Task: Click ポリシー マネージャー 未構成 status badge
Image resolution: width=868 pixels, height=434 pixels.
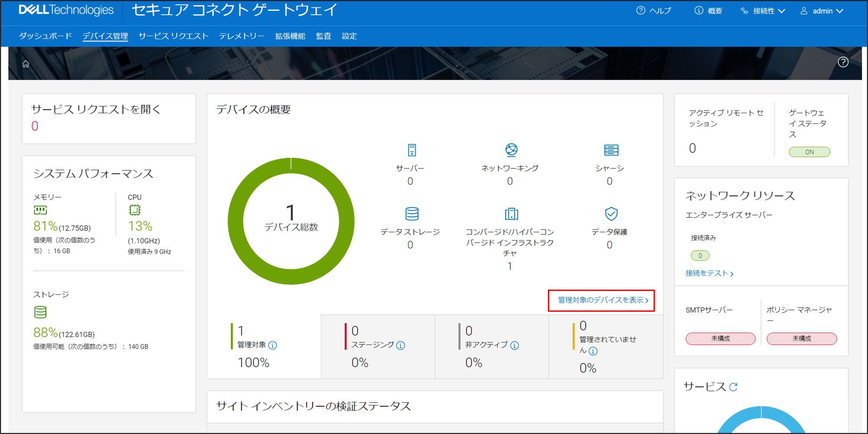Action: coord(801,338)
